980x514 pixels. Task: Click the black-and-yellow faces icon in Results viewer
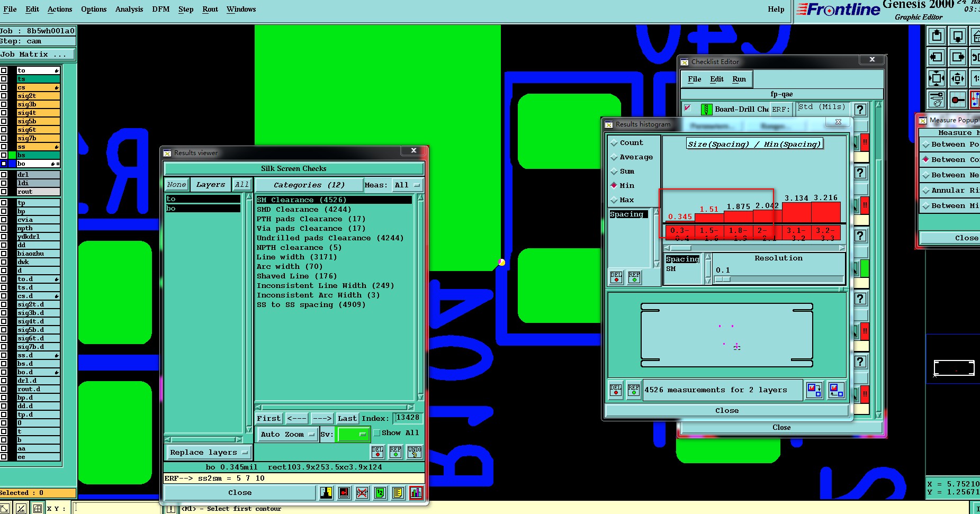click(326, 493)
